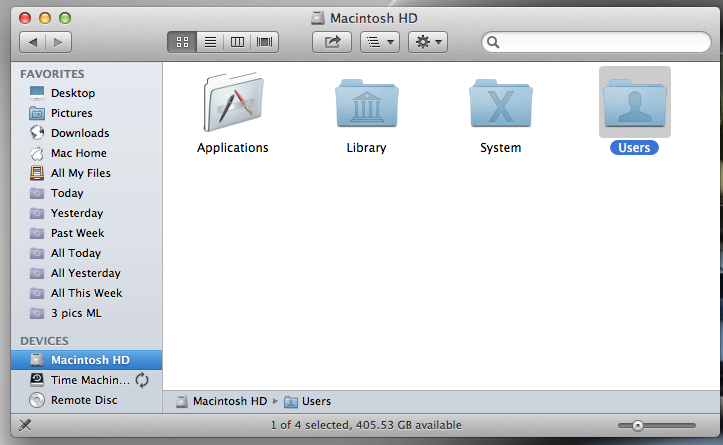This screenshot has height=445, width=723.
Task: Switch to icon view
Action: [x=182, y=42]
